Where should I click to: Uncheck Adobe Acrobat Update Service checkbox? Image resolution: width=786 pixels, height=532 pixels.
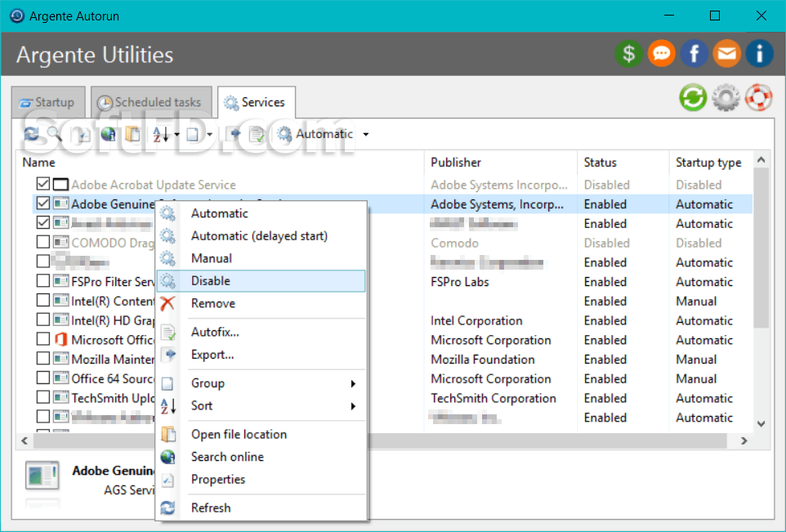click(43, 184)
